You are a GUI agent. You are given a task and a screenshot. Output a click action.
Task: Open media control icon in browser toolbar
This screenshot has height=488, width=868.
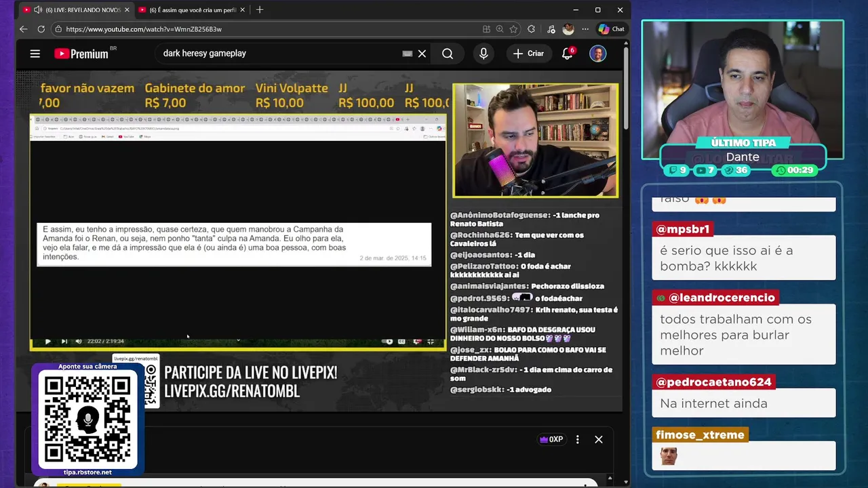pyautogui.click(x=551, y=29)
